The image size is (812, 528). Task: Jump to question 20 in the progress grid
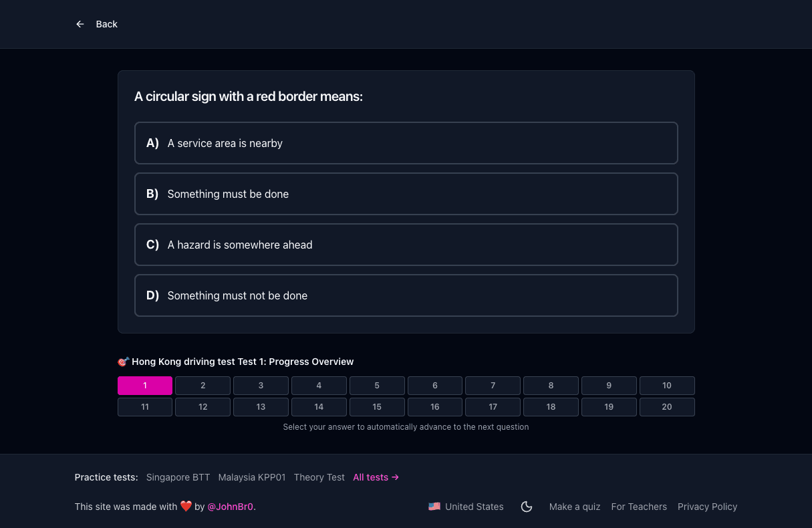coord(667,407)
